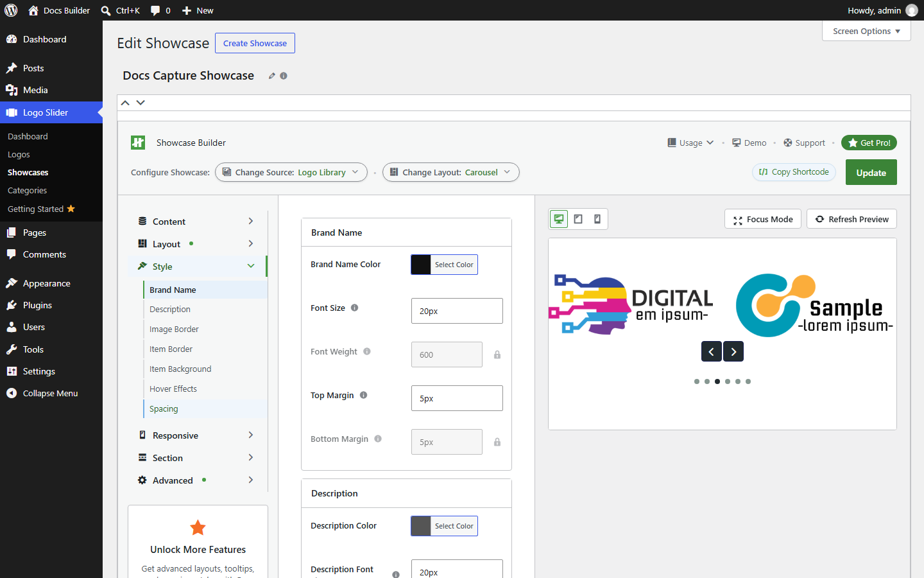Switch preview to desktop view
The height and width of the screenshot is (578, 924).
559,219
